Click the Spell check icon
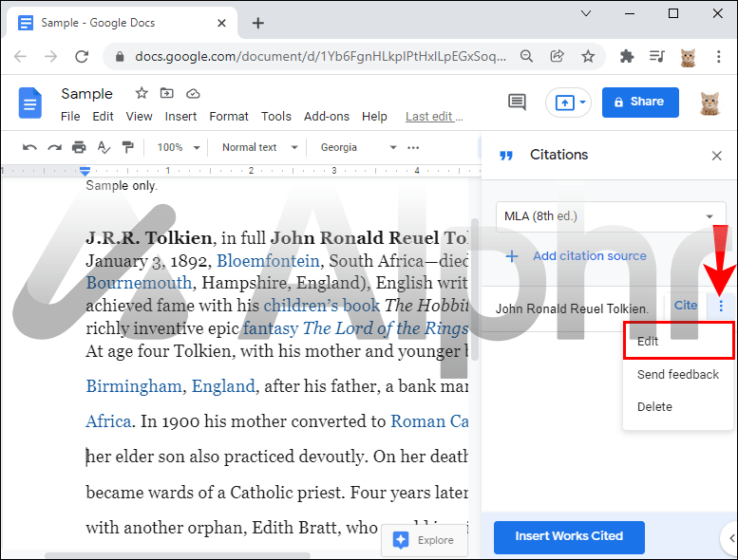This screenshot has width=738, height=560. [x=104, y=148]
